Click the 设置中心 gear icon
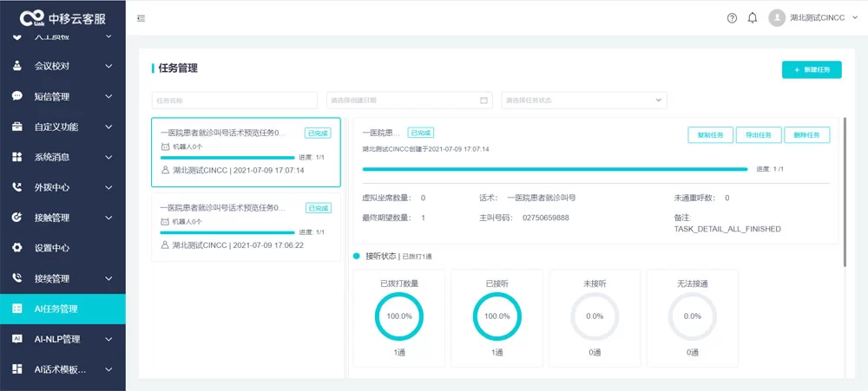Viewport: 868px width, 391px height. click(17, 248)
